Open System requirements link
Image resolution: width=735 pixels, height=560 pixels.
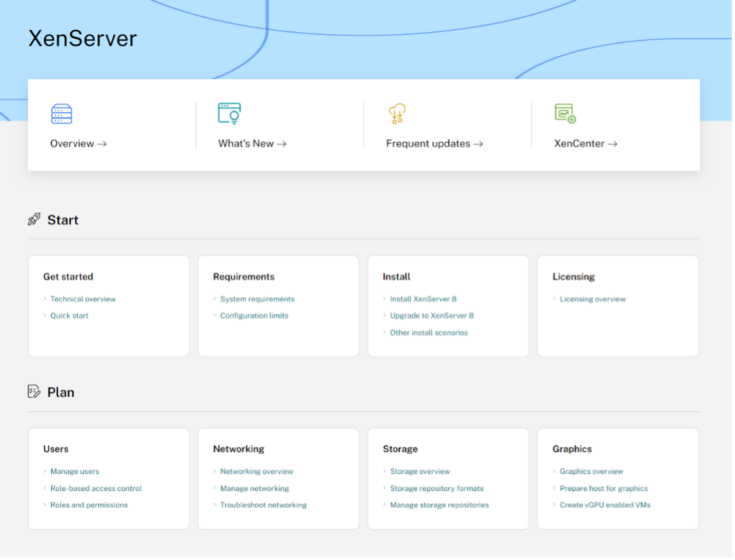click(257, 299)
